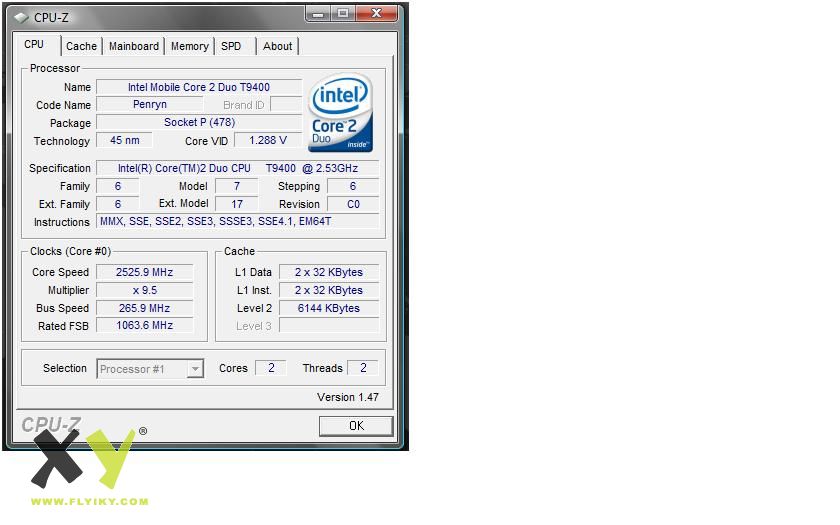Screen dimensions: 840x525
Task: Click the Ext. Model value 17
Action: (x=236, y=204)
